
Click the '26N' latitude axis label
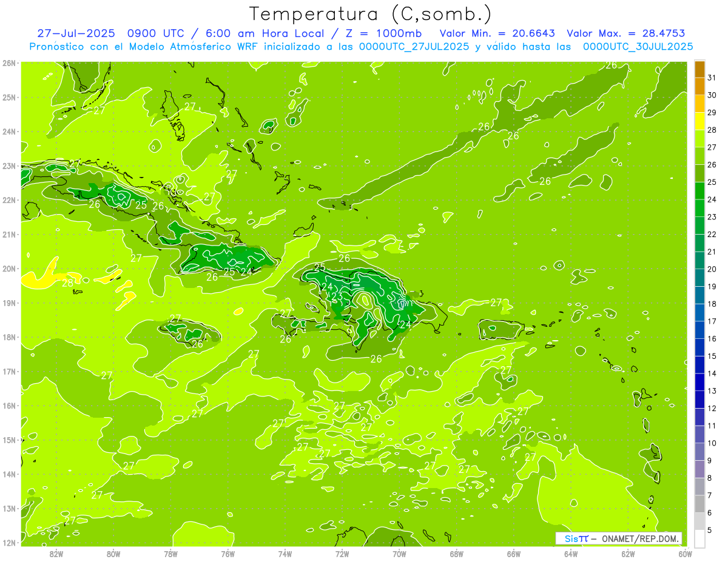pyautogui.click(x=8, y=63)
